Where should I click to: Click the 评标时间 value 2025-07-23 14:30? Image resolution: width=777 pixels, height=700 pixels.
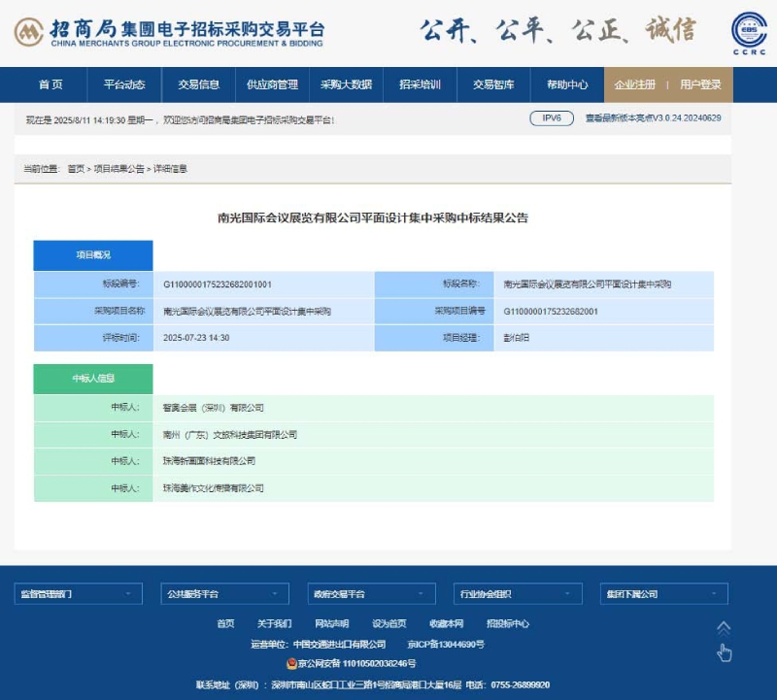pos(196,338)
